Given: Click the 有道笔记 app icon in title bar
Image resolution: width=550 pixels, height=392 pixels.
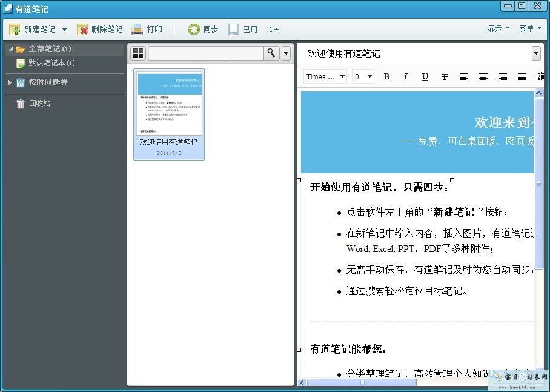Looking at the screenshot, I should 8,8.
